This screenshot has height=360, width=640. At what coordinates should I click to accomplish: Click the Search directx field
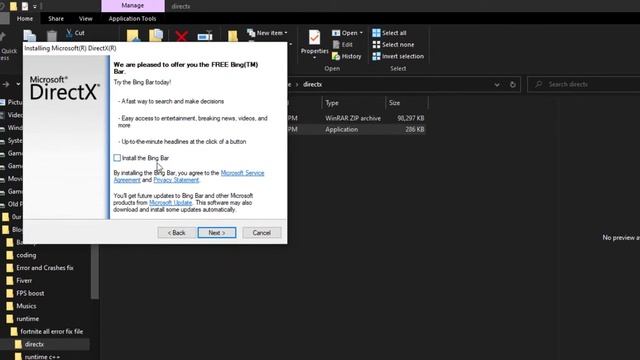(584, 84)
